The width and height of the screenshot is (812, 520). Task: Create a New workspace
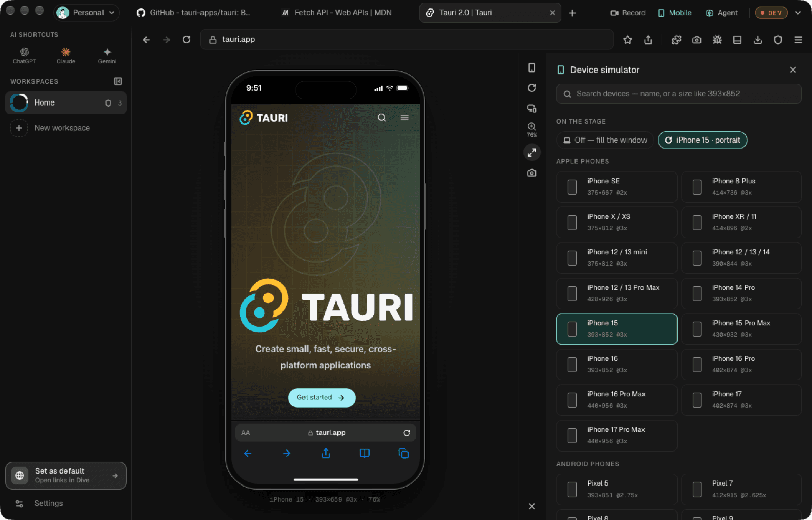click(x=66, y=128)
